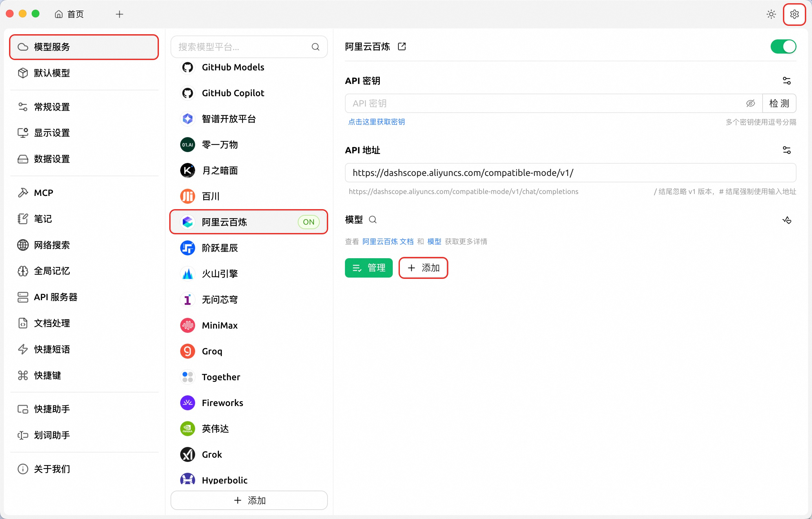Run model health check icon
812x519 pixels.
(x=787, y=220)
